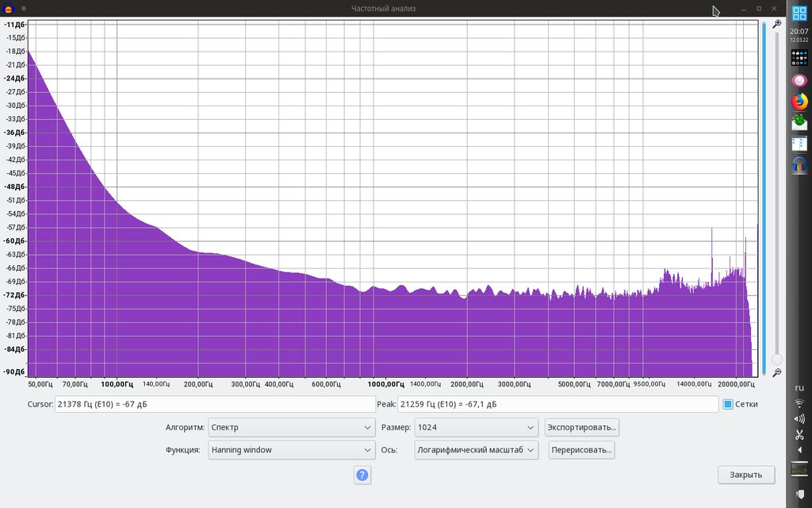Click the 5000,00Гц frequency axis label
The image size is (812, 508).
tap(574, 385)
